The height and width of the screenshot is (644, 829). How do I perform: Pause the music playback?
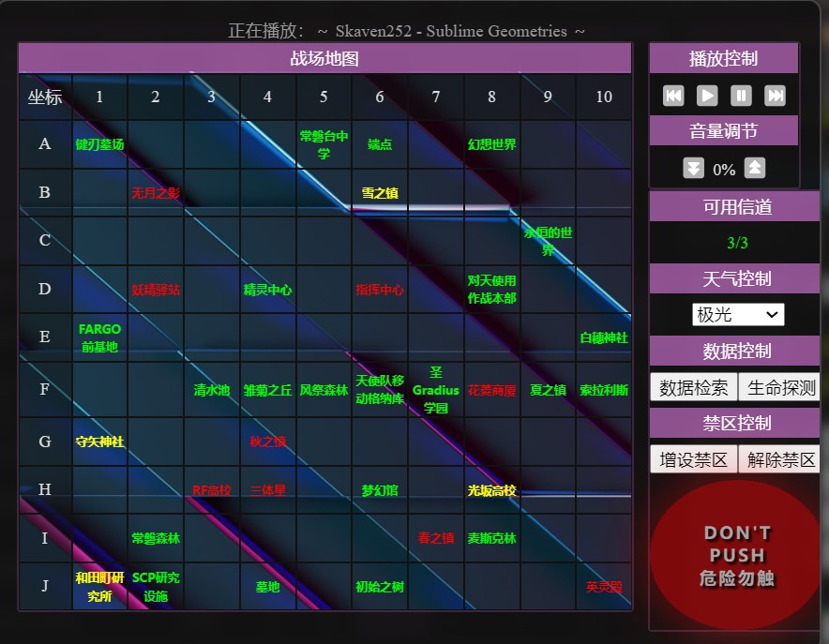[741, 95]
